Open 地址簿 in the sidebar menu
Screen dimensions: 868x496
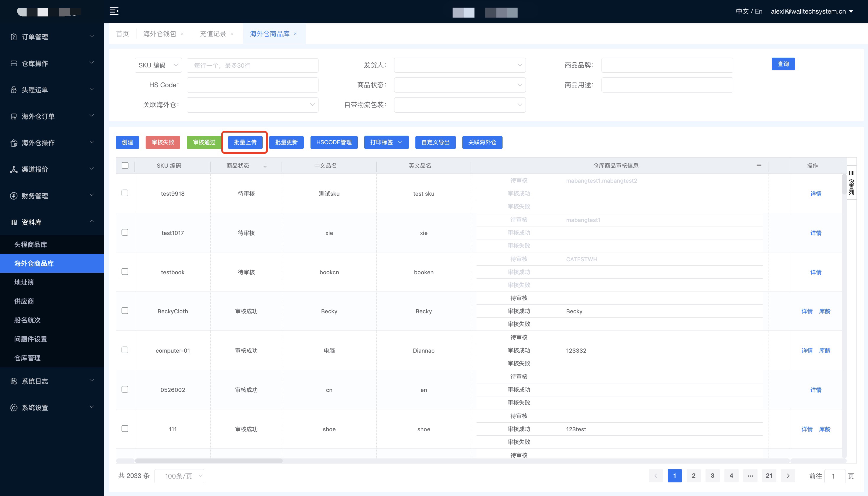tap(24, 282)
